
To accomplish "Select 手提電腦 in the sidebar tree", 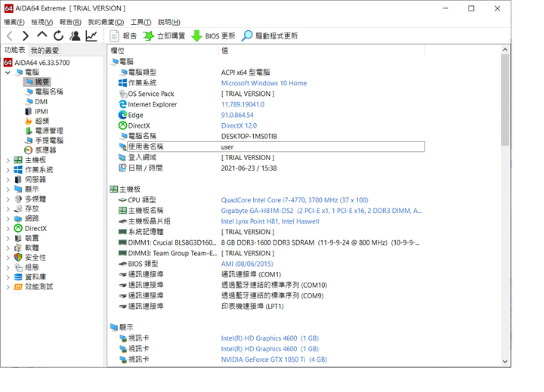I will [44, 140].
